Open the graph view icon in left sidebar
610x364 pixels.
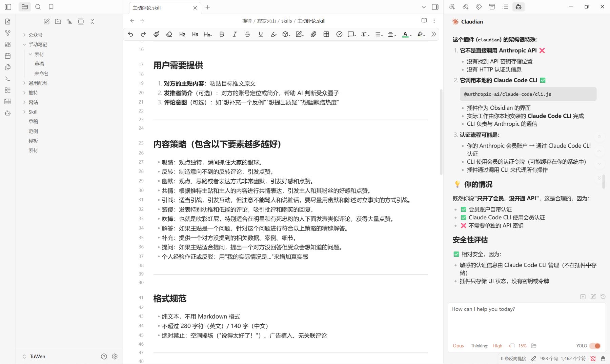click(x=7, y=33)
